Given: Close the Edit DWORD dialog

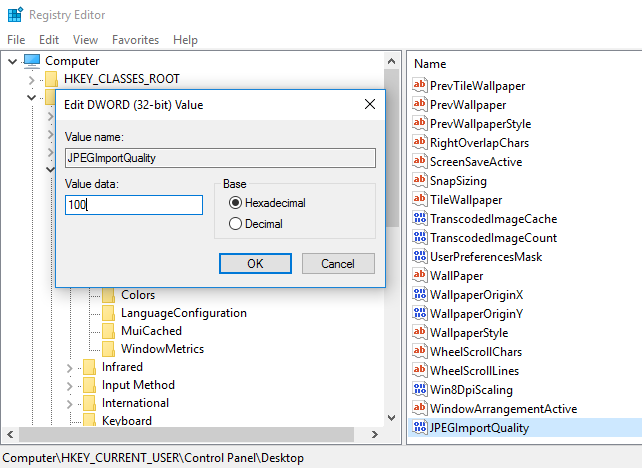Looking at the screenshot, I should coord(370,104).
